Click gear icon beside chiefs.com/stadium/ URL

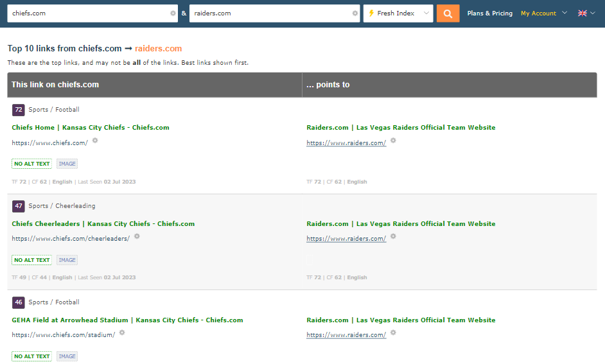tap(122, 333)
